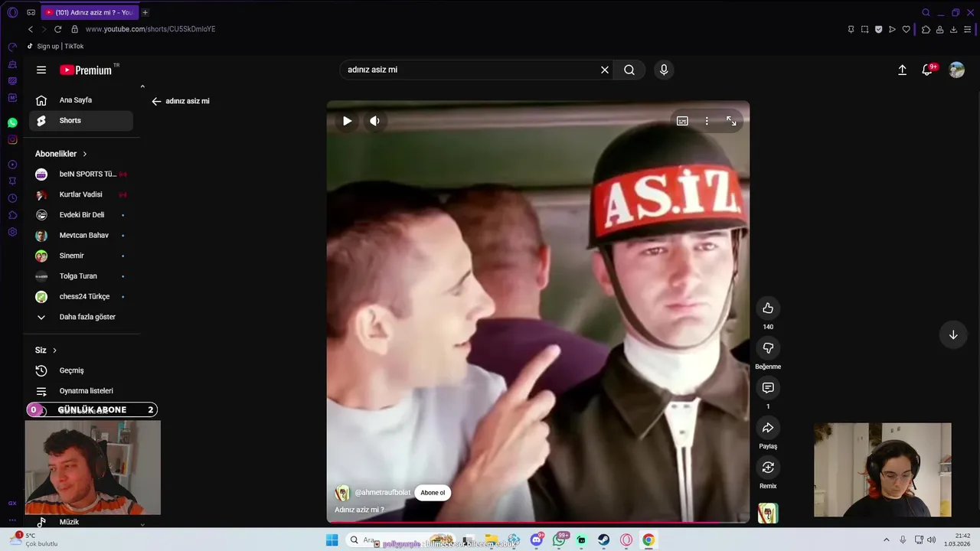Open the Sign up | TikTok bookmark
The image size is (980, 551).
pos(55,46)
